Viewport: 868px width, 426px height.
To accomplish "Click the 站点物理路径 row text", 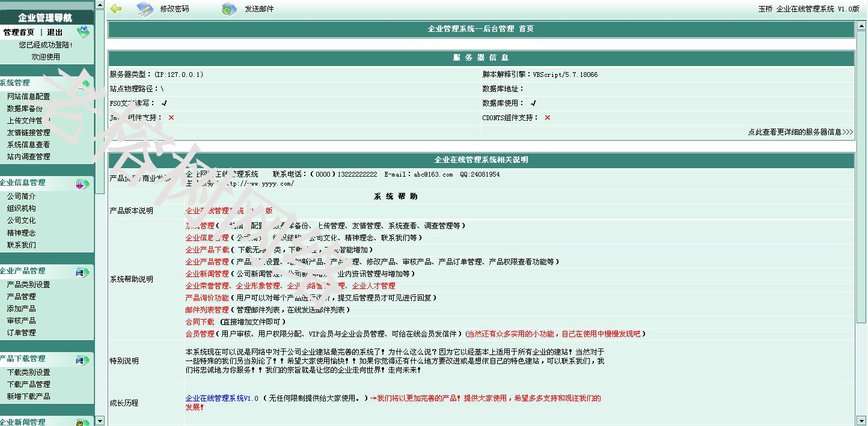I will (x=137, y=89).
